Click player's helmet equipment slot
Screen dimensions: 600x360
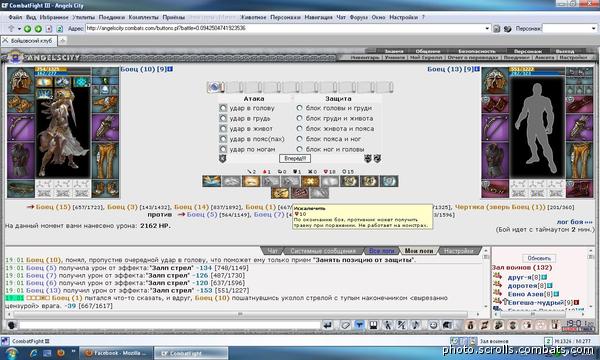coord(21,80)
